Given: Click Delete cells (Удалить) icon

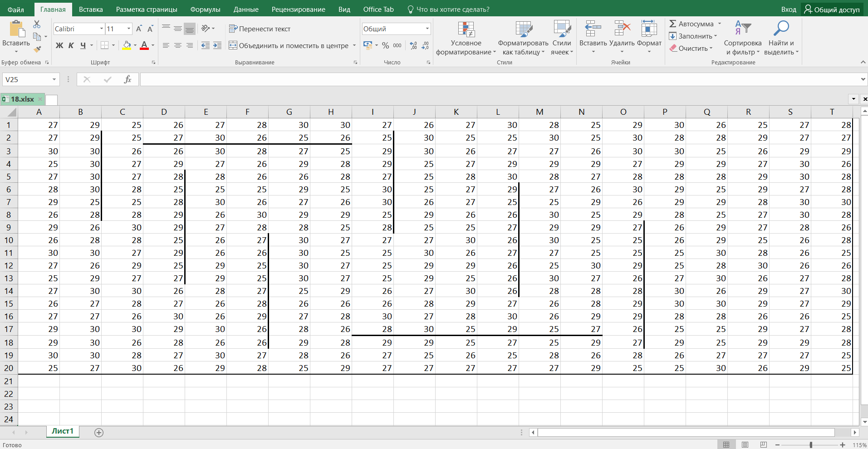Looking at the screenshot, I should point(622,29).
